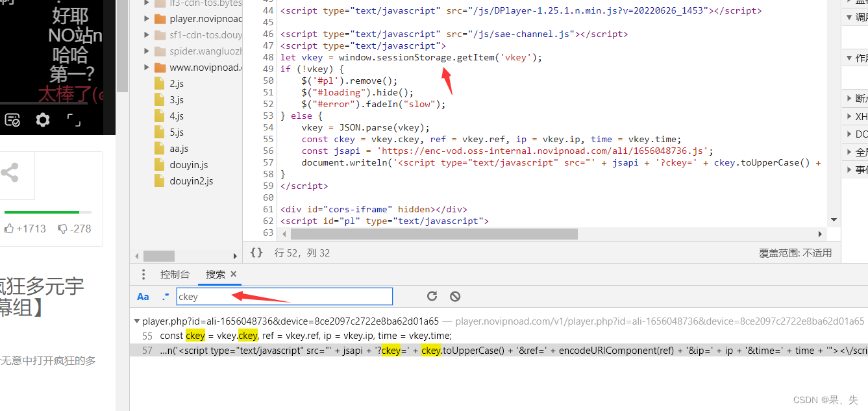868x411 pixels.
Task: Click the share icon below the video
Action: (9, 173)
